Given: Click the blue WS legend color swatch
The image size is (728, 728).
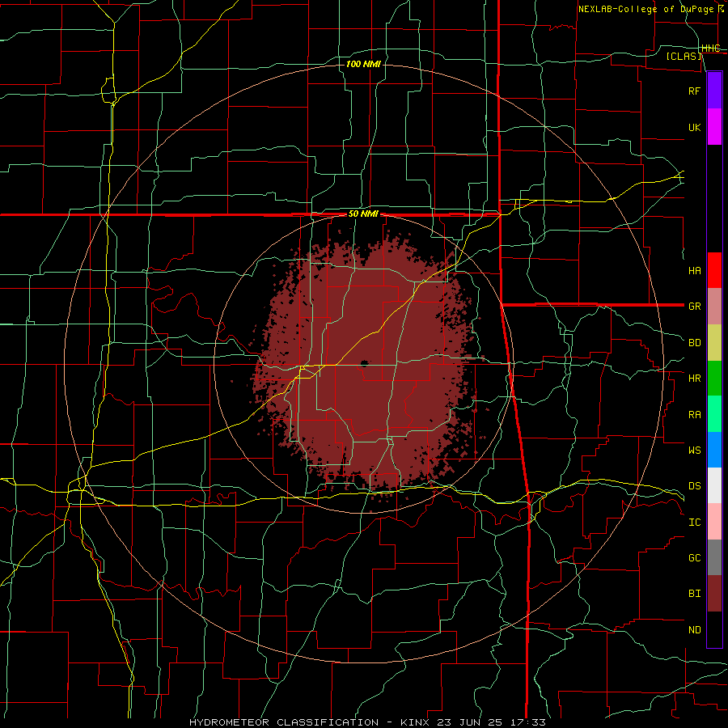Looking at the screenshot, I should coord(714,450).
